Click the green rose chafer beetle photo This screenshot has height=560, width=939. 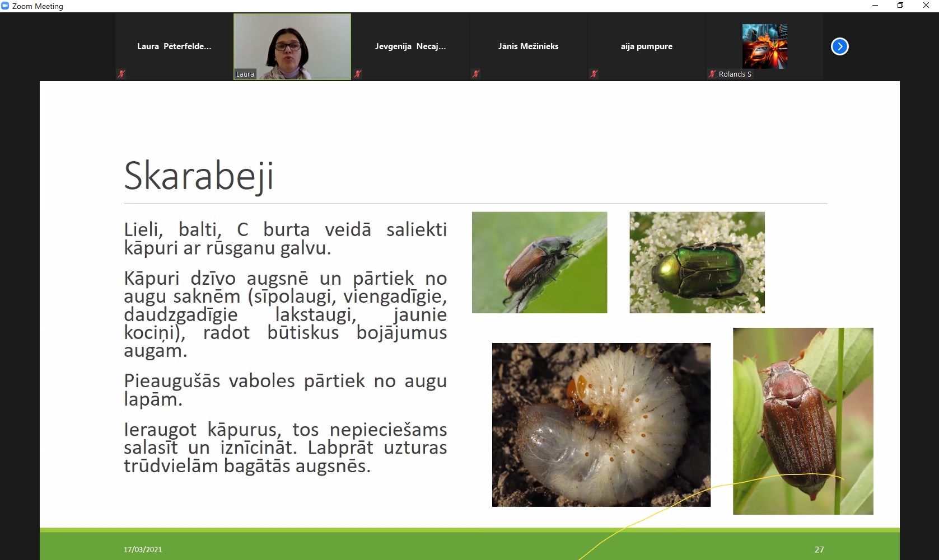(697, 262)
